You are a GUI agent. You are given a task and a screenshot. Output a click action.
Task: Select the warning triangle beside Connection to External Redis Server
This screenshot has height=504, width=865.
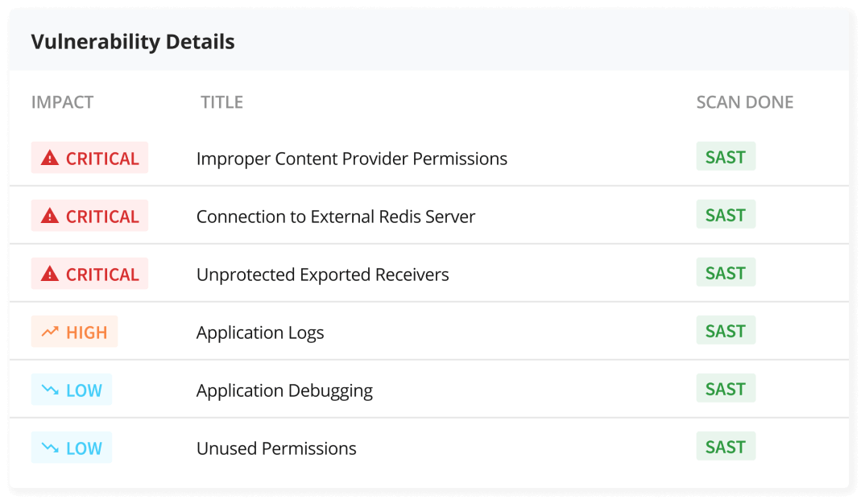(x=49, y=216)
